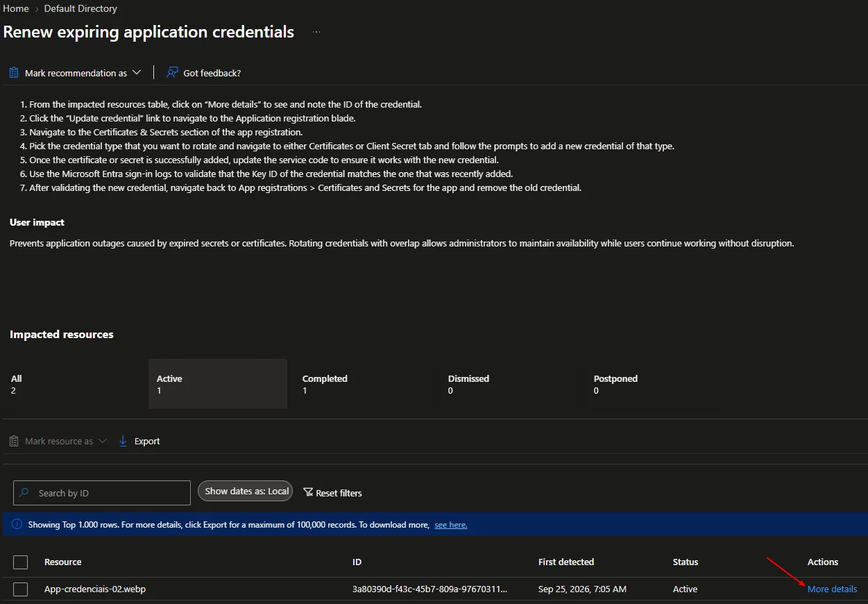
Task: Click the User impact heading
Action: [37, 222]
